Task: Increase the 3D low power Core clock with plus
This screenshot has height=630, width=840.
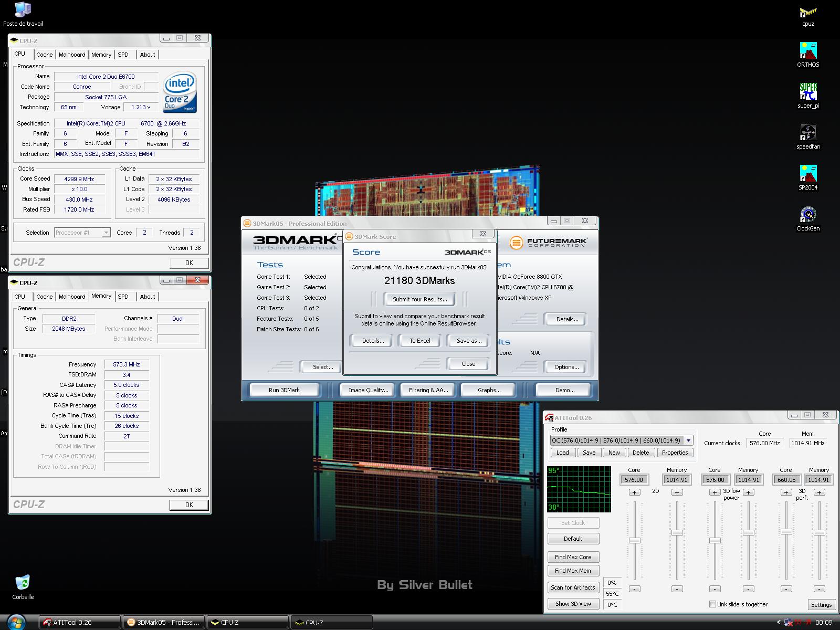Action: 715,492
